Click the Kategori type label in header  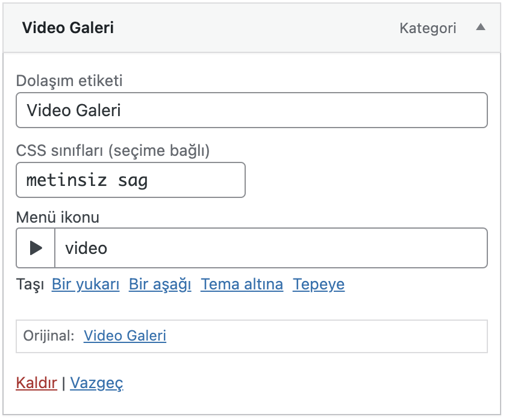pyautogui.click(x=428, y=28)
